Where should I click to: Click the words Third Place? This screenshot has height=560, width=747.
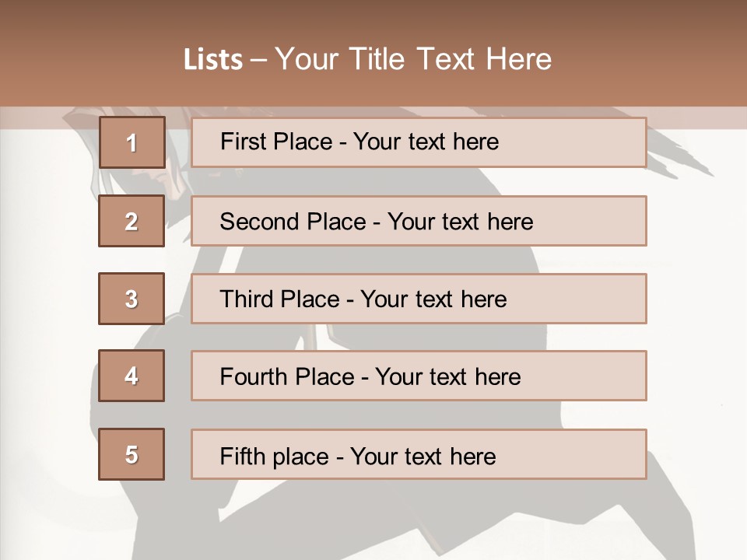pyautogui.click(x=280, y=299)
